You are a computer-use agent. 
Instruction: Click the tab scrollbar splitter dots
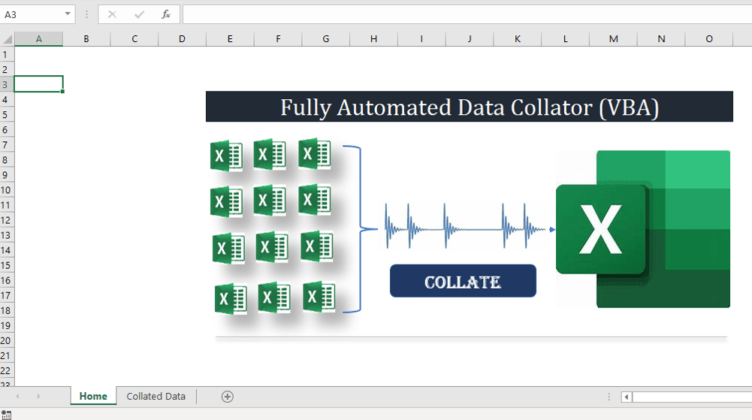(x=609, y=397)
